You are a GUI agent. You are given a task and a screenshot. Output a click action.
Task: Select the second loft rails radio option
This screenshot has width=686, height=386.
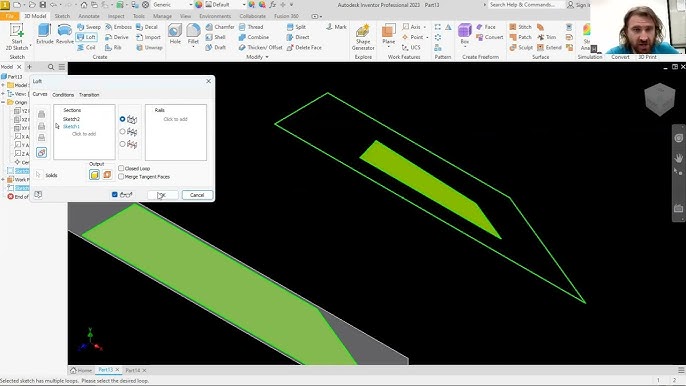122,131
